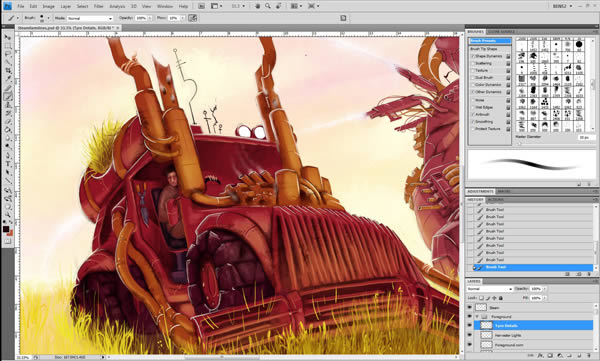Lock layer position with move lock icon
Screen dimensions: 600x361
[x=494, y=298]
